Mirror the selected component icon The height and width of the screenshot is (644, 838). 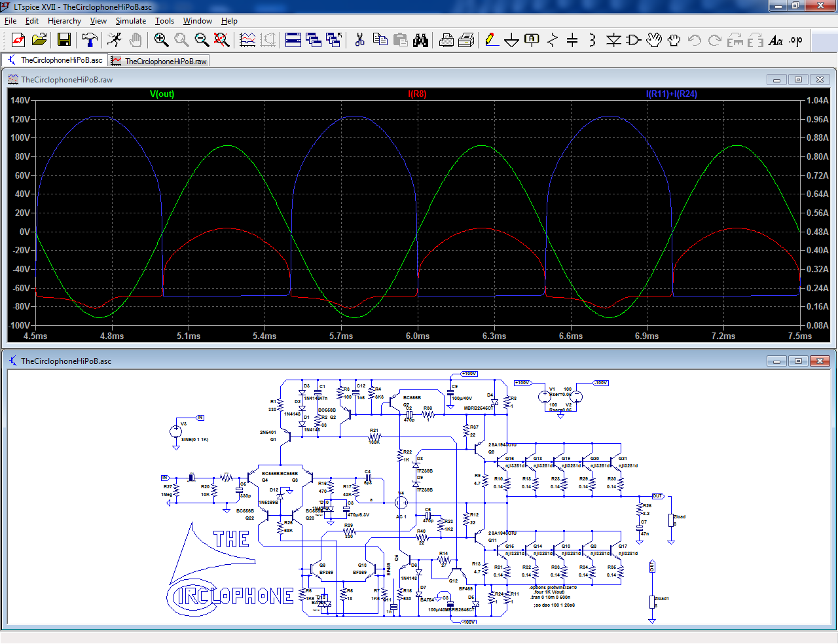pyautogui.click(x=756, y=41)
